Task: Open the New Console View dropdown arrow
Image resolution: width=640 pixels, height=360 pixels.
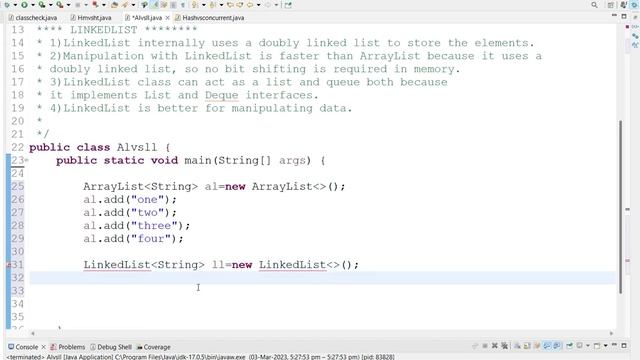Action: (606, 346)
